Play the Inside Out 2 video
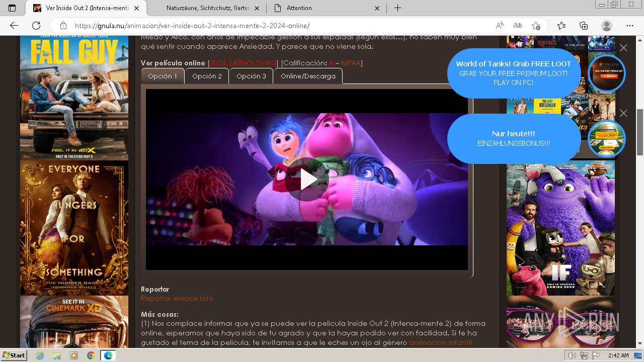 [307, 179]
